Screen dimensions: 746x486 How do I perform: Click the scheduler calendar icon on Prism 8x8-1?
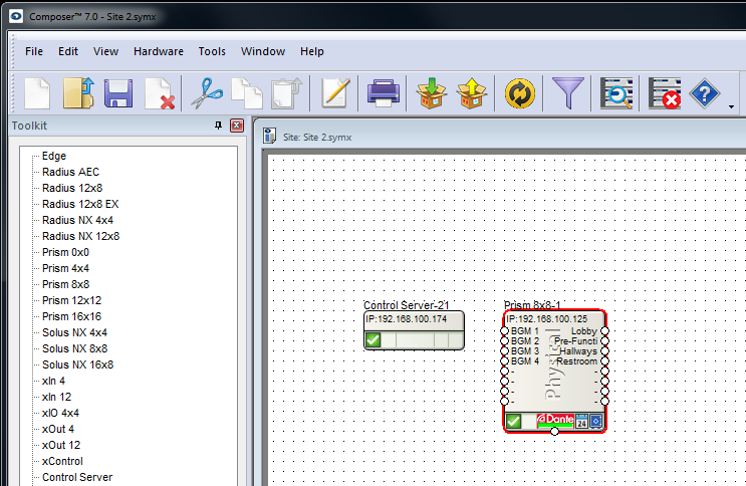pos(581,421)
